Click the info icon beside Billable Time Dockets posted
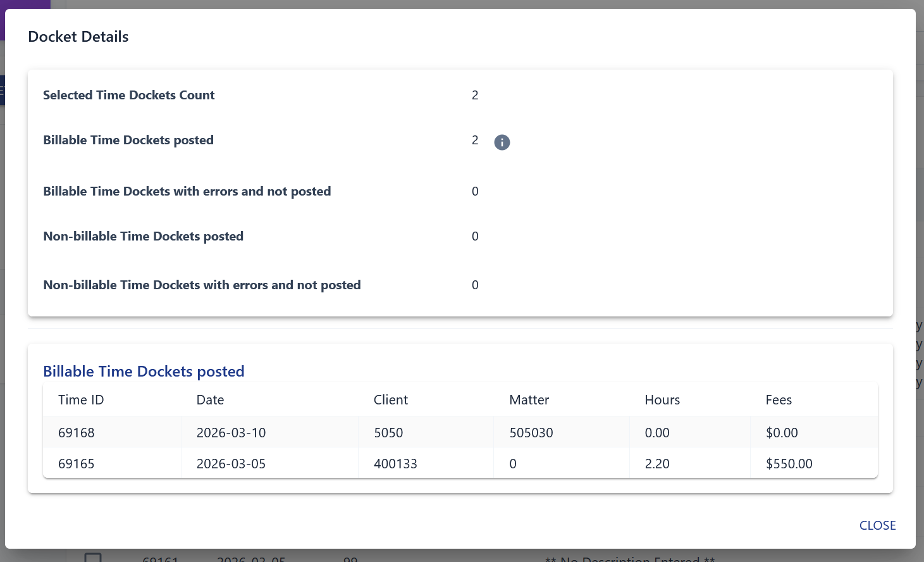The image size is (924, 562). 502,142
